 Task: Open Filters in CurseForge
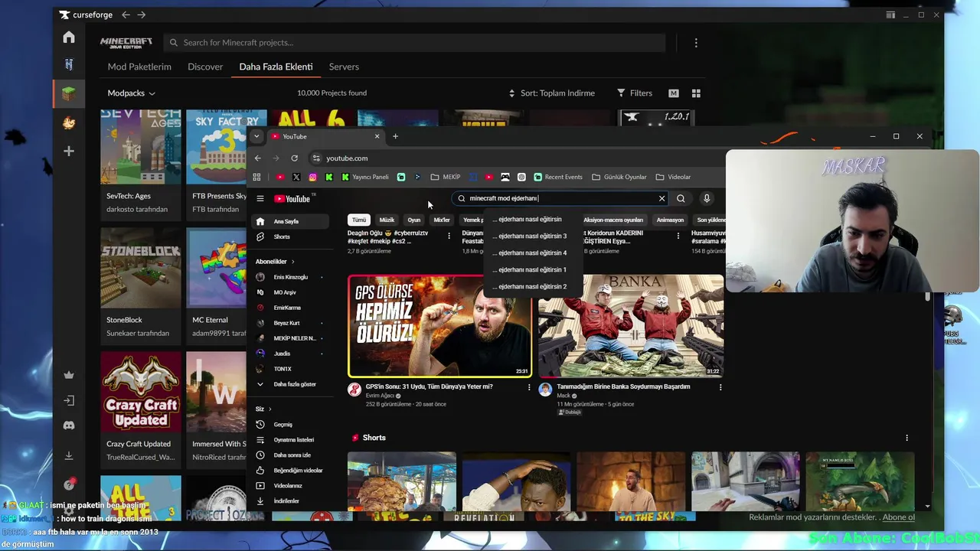click(635, 93)
